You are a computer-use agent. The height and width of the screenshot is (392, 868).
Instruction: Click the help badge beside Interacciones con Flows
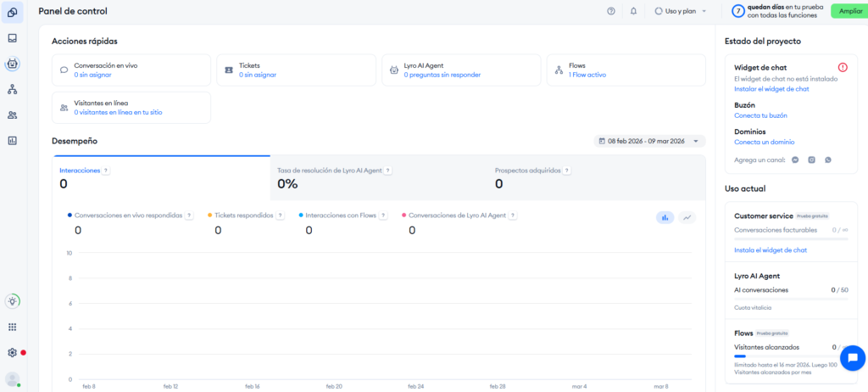point(384,216)
